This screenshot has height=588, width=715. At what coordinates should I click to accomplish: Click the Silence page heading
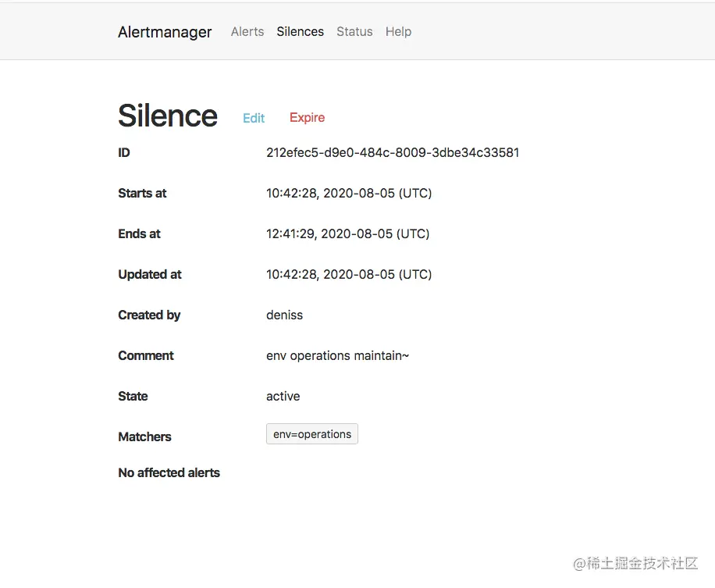coord(167,115)
